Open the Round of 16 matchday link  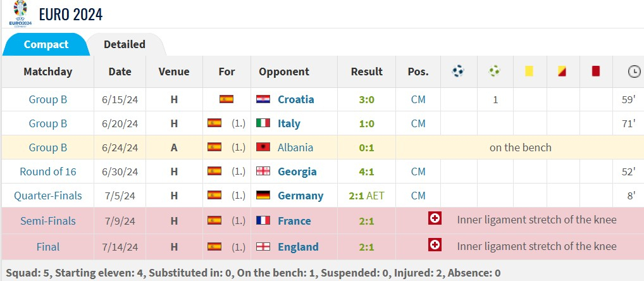tap(48, 172)
